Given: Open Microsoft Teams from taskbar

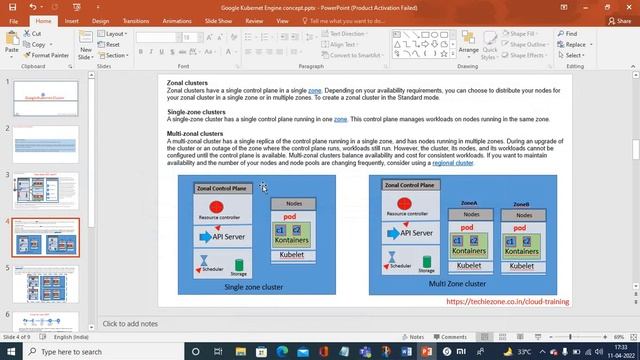Looking at the screenshot, I should pos(365,351).
